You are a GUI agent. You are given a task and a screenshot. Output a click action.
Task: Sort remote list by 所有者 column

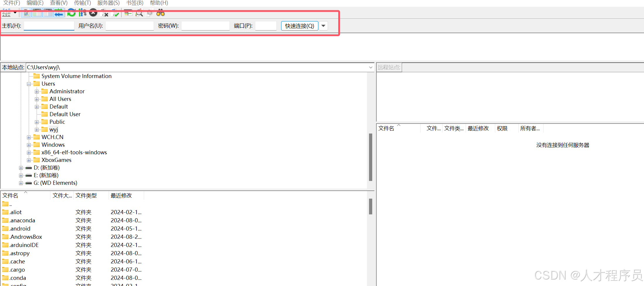click(531, 128)
